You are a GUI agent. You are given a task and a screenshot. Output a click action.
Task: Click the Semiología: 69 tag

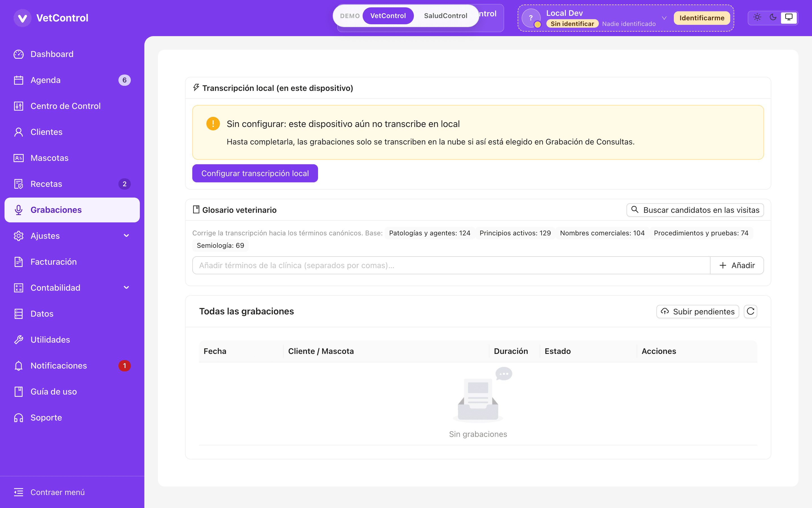(x=220, y=246)
